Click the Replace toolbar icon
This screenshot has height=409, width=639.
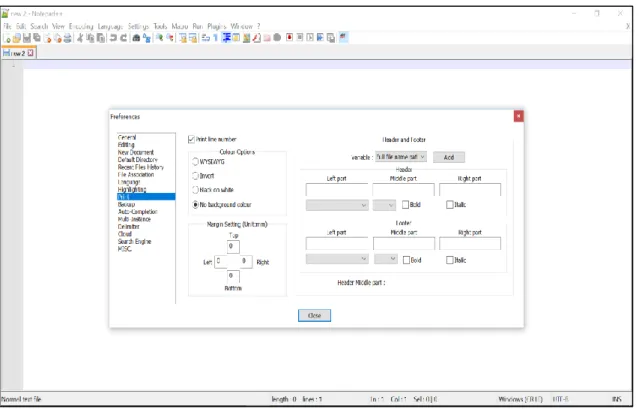pyautogui.click(x=147, y=38)
